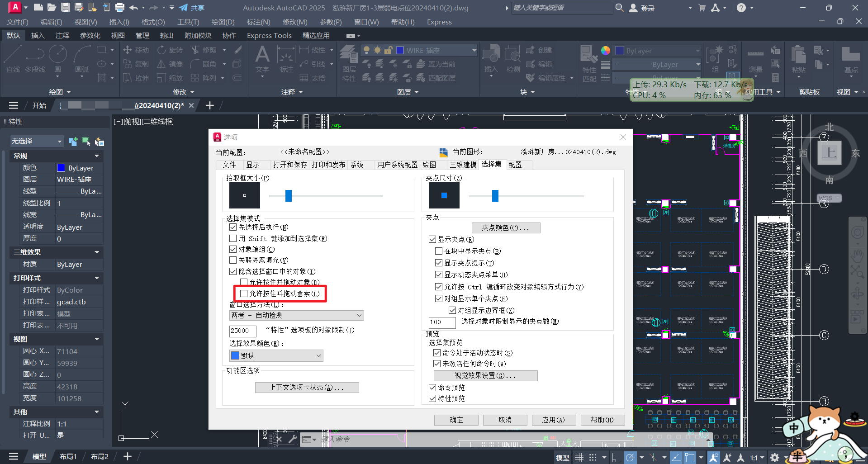Click the 确定 button
Screen dimensions: 868x464
click(456, 420)
